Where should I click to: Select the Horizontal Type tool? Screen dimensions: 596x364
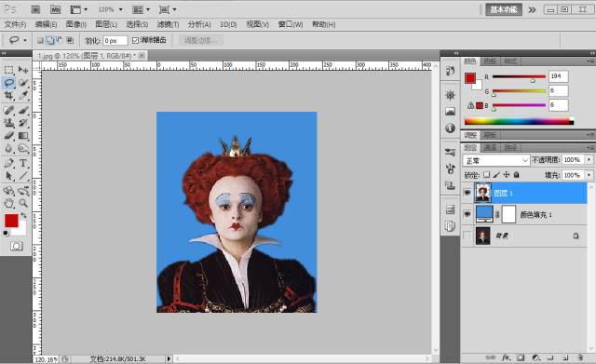click(x=23, y=164)
